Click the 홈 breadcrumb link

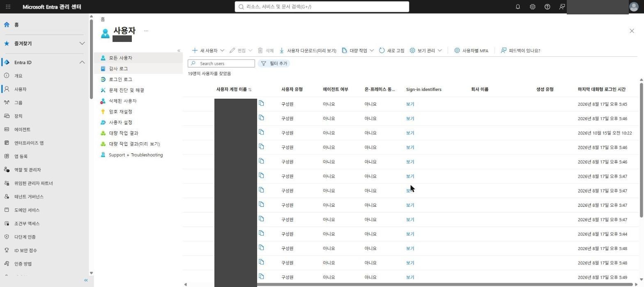pyautogui.click(x=103, y=19)
